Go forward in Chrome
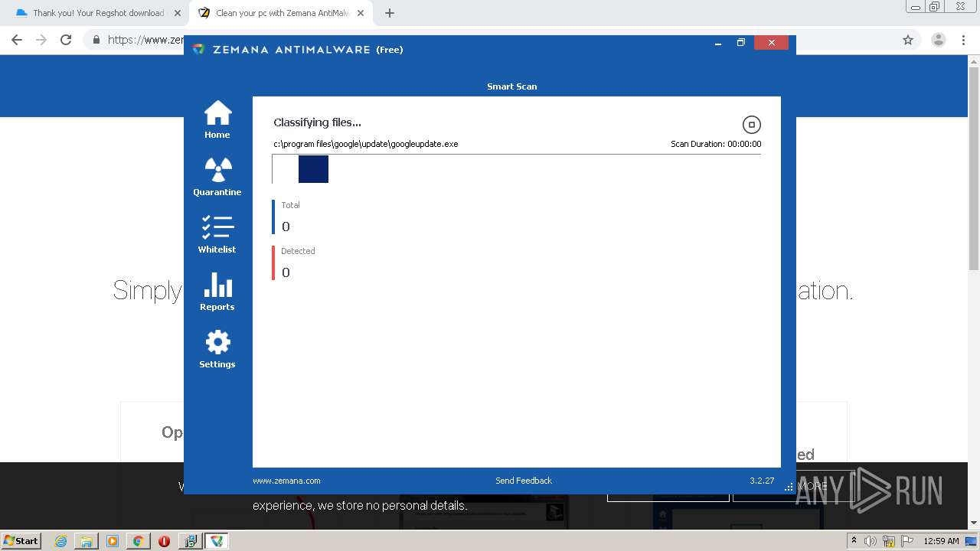The height and width of the screenshot is (551, 980). coord(41,40)
